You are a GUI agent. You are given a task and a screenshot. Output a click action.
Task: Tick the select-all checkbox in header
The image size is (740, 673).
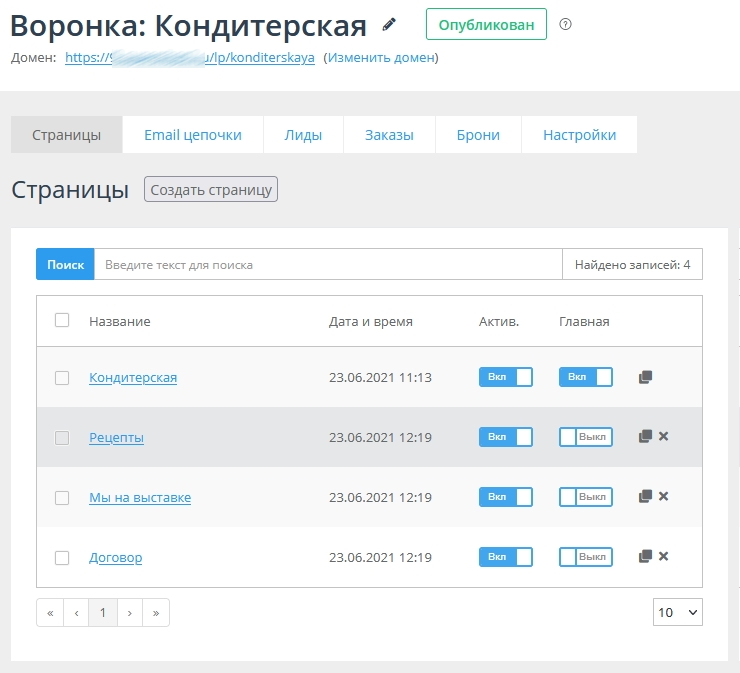click(62, 321)
